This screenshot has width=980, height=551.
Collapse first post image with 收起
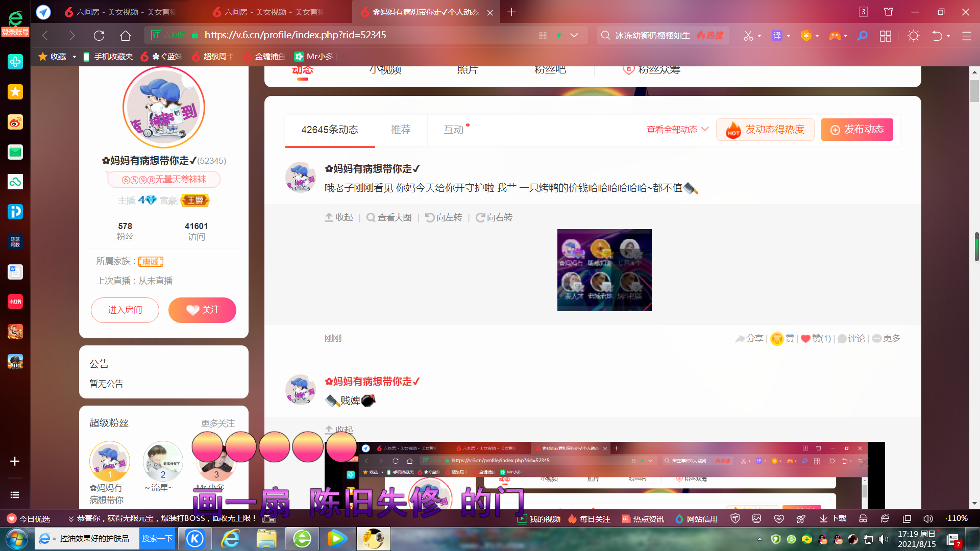(x=339, y=217)
